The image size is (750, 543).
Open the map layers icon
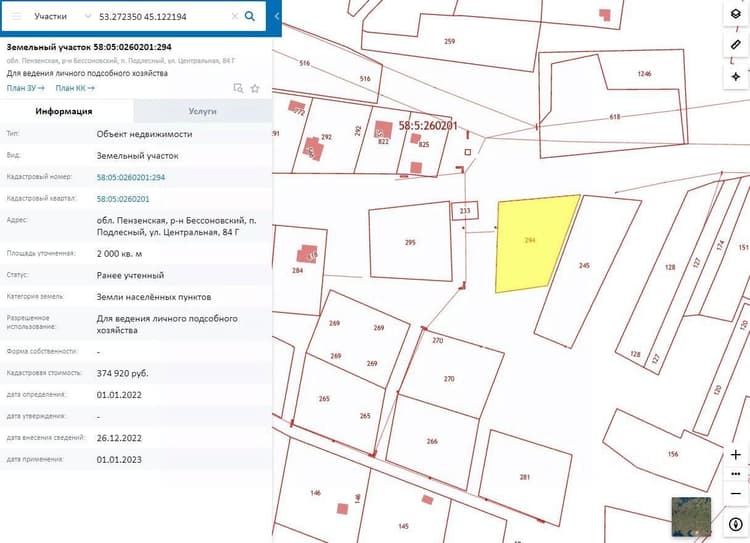[x=736, y=14]
